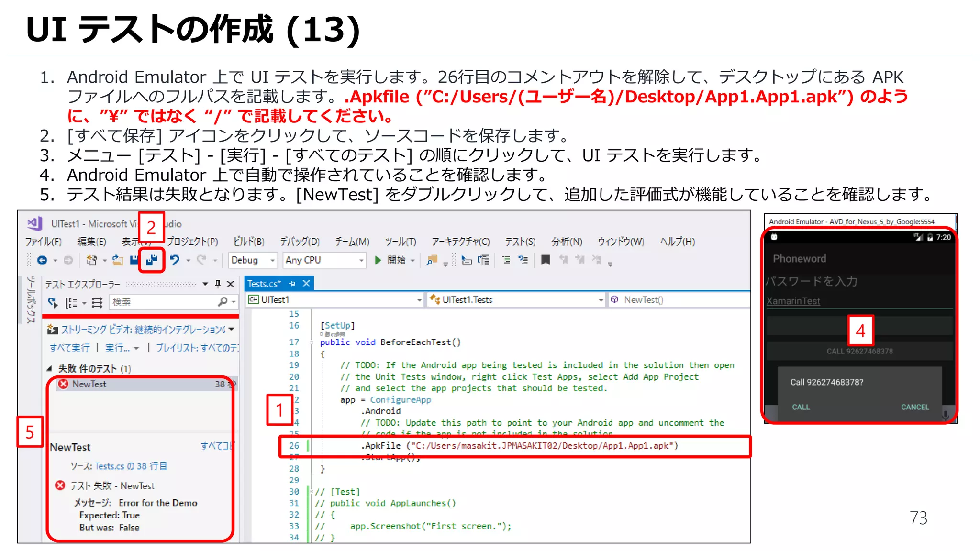Open the ファイル(F) menu
The image size is (980, 551).
click(44, 242)
